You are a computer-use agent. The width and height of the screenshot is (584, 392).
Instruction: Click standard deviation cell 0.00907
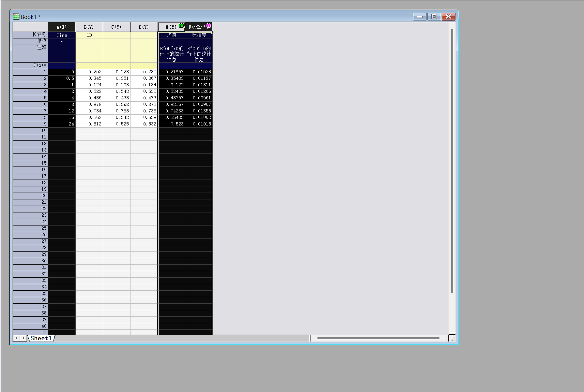click(199, 105)
